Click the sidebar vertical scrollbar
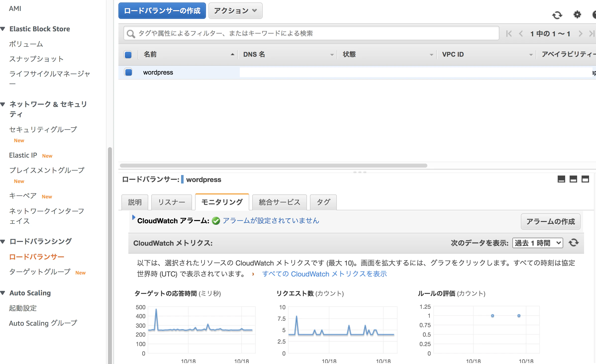 point(110,256)
